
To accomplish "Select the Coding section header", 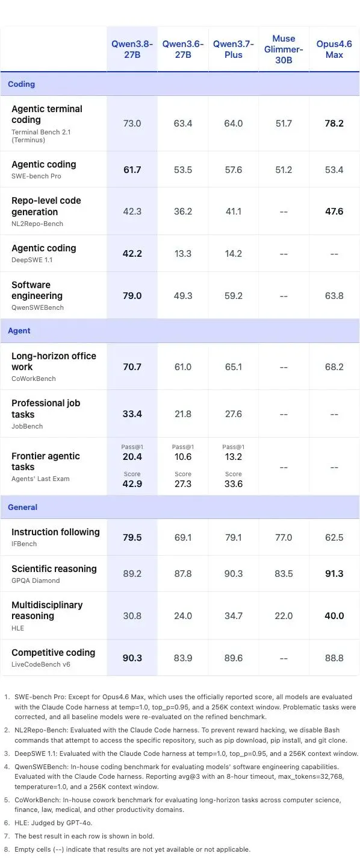I will click(180, 84).
